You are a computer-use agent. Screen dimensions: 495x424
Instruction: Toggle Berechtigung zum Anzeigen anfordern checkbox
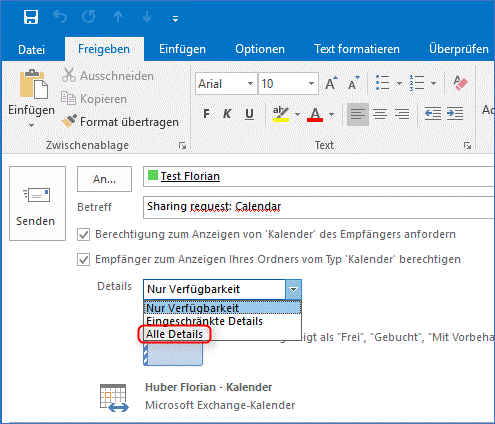coord(83,234)
